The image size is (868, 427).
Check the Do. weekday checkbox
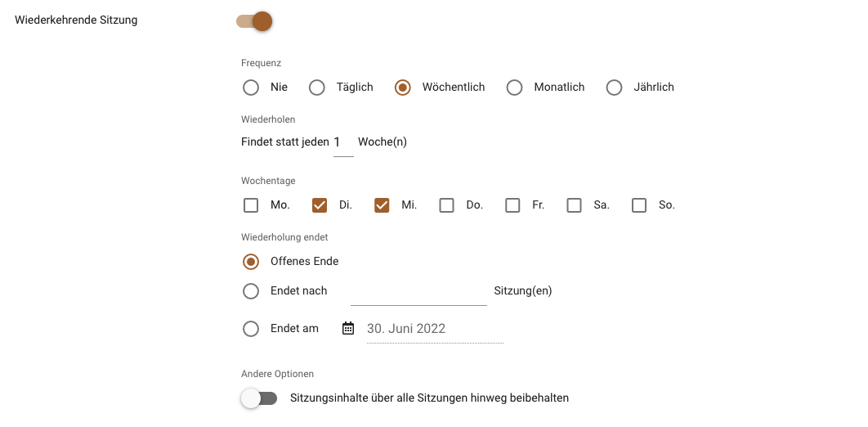coord(446,205)
